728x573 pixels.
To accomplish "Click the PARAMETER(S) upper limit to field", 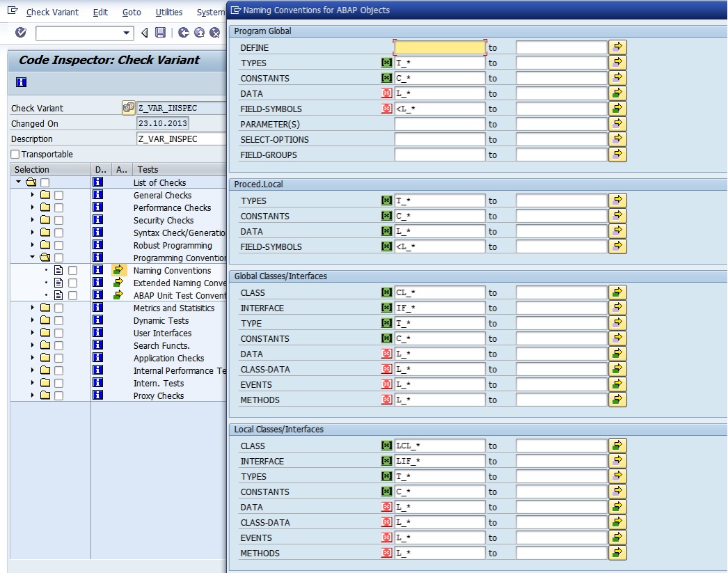I will point(562,124).
